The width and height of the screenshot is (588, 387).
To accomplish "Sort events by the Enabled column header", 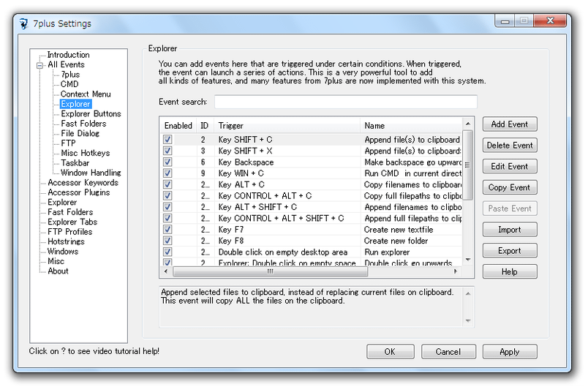I will (178, 126).
